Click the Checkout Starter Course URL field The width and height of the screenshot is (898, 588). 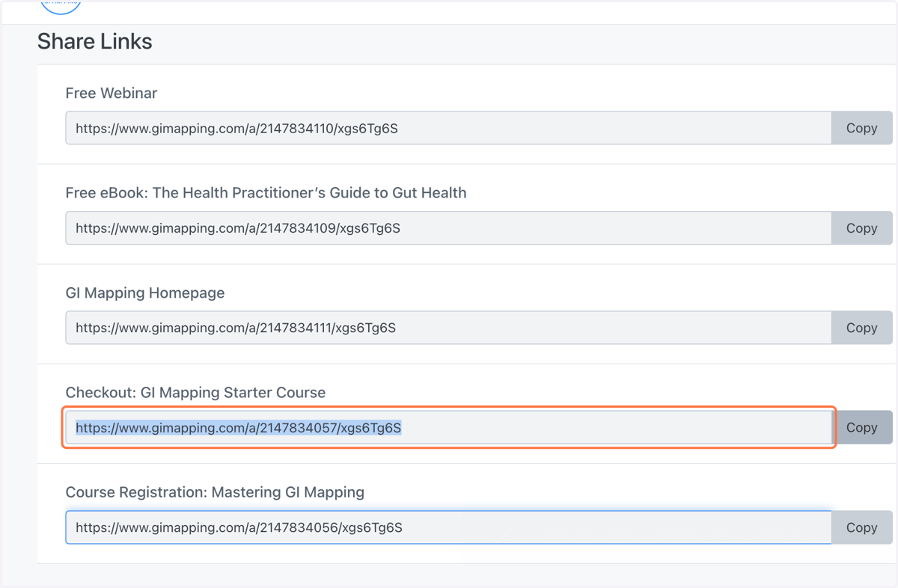pos(448,427)
